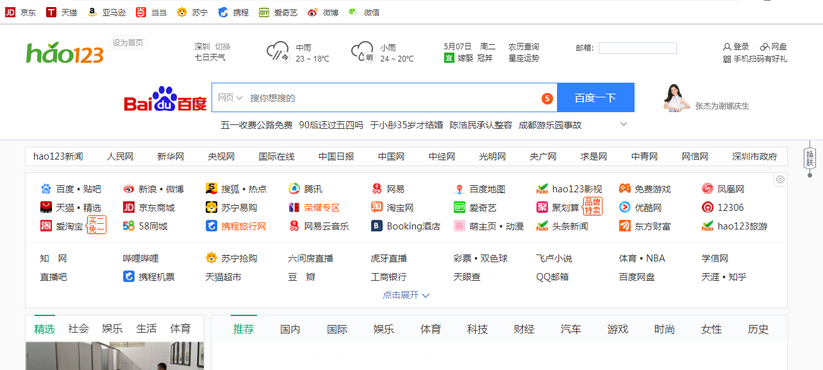This screenshot has width=823, height=370.
Task: Expand the hot search topics arrow
Action: (624, 124)
